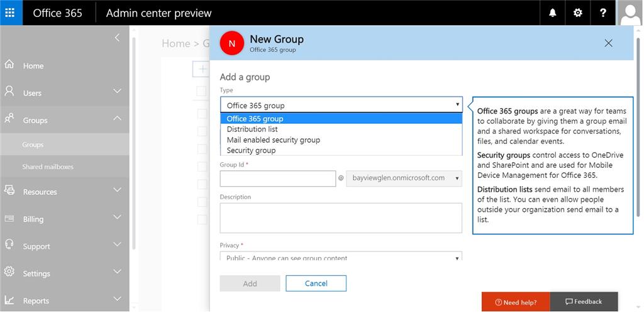Select Mail enabled security group option

[x=341, y=140]
